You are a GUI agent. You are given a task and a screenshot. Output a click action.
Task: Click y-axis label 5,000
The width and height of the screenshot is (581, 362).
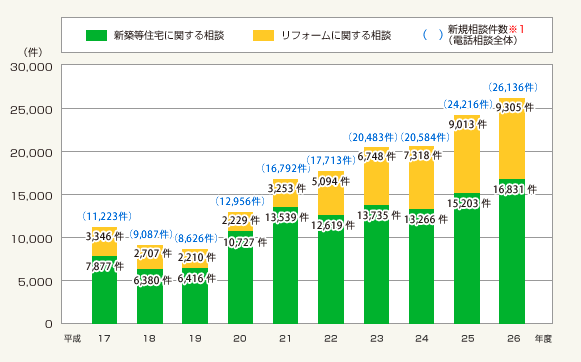point(35,282)
